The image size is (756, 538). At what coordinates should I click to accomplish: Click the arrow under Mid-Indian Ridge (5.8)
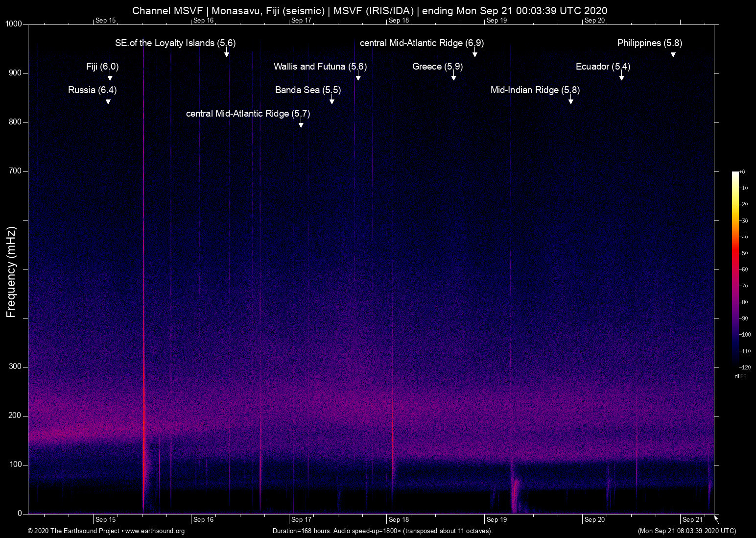tap(571, 100)
